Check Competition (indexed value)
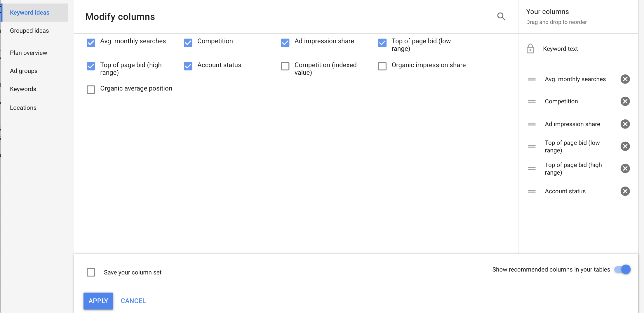Screen dimensions: 644x313 pyautogui.click(x=285, y=66)
